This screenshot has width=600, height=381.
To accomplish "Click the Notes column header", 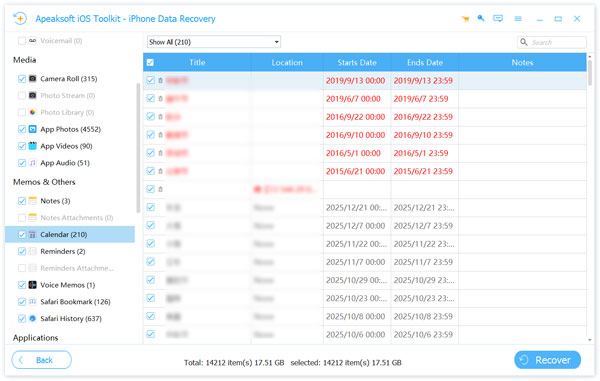I will [522, 62].
